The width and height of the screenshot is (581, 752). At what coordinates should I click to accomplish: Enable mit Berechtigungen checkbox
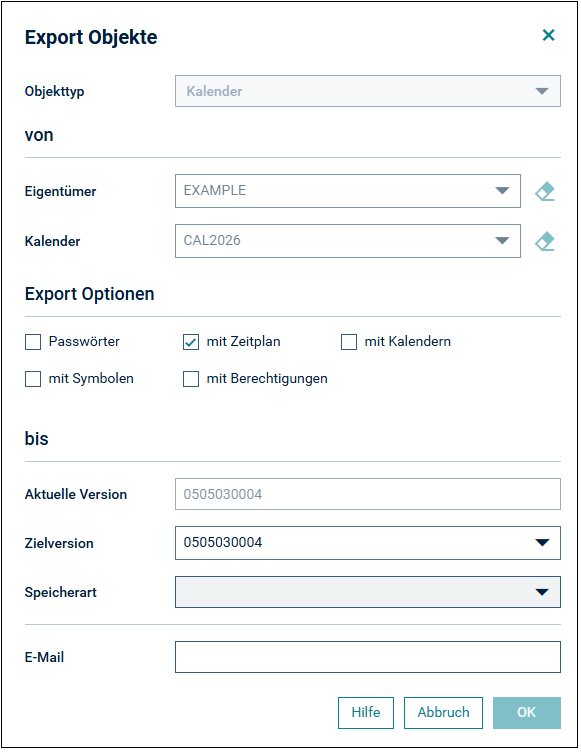point(191,379)
